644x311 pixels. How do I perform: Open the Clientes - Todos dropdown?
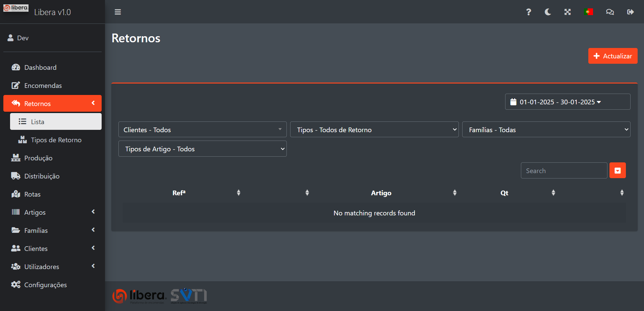202,129
